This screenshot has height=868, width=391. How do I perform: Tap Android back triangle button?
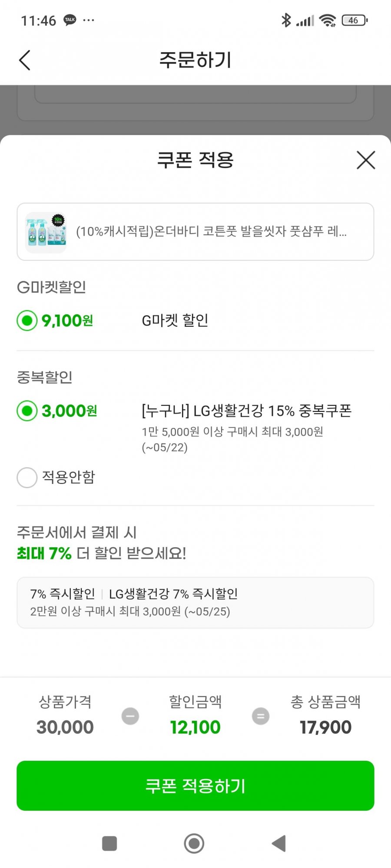pyautogui.click(x=279, y=843)
